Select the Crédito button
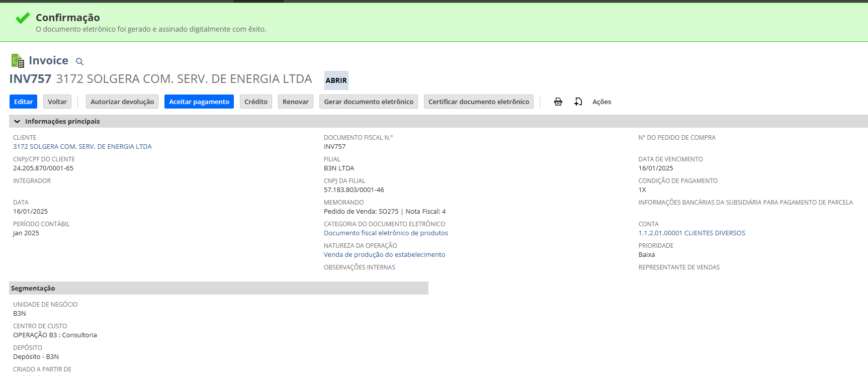Viewport: 868px width, 376px height. pyautogui.click(x=256, y=102)
